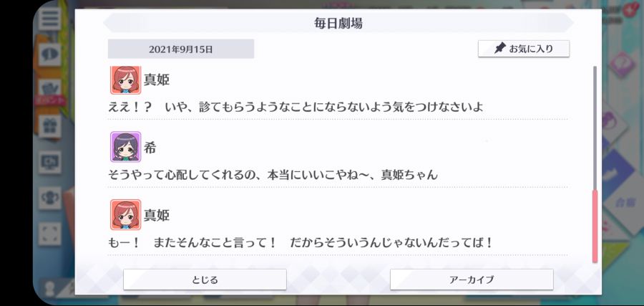Click the pink scrollbar thumb
644x306 pixels.
click(595, 226)
